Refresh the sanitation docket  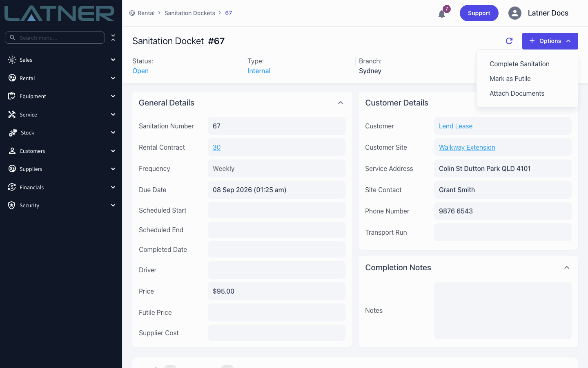click(509, 41)
